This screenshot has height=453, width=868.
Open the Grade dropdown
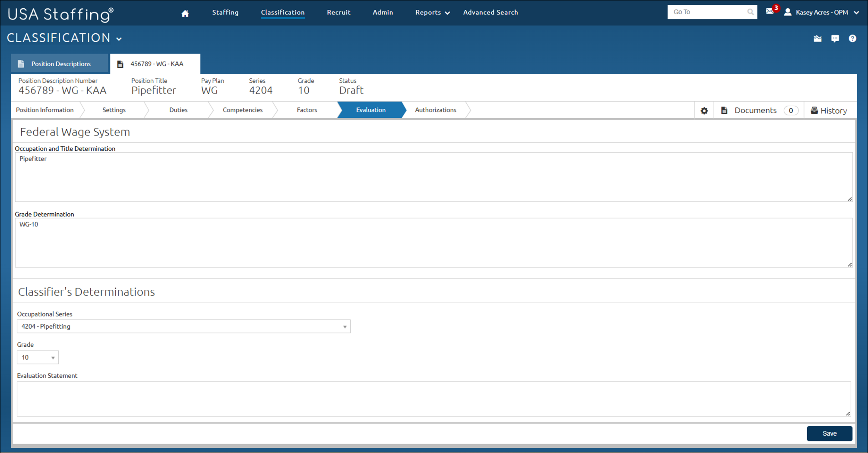38,357
